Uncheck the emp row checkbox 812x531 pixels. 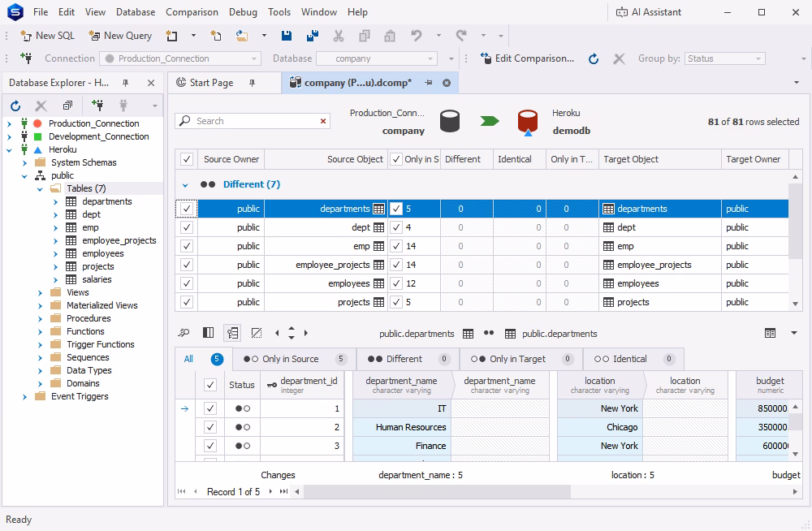point(187,246)
